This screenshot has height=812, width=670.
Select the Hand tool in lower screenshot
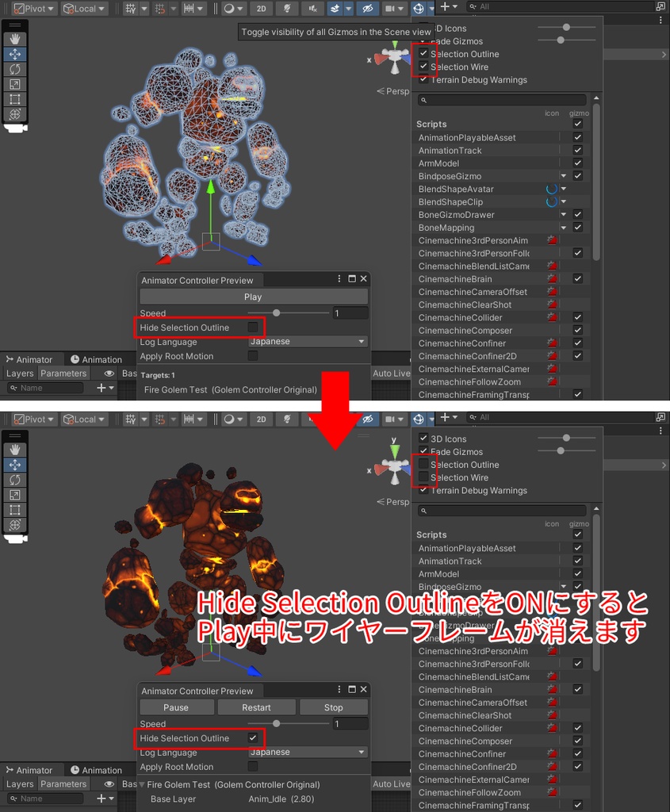(15, 450)
